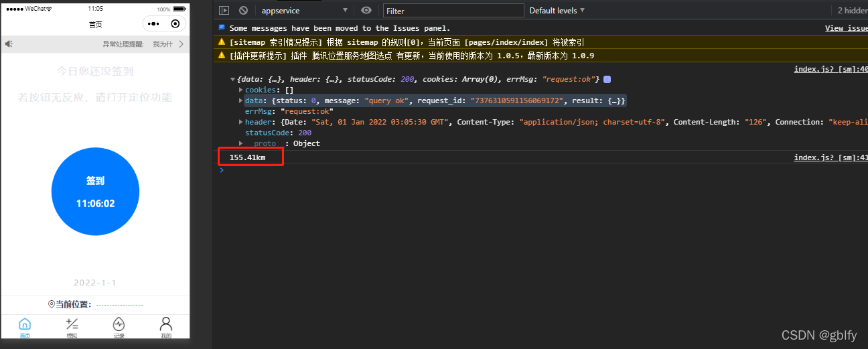Click the WeChat signal strength indicator
Image resolution: width=868 pixels, height=349 pixels.
pos(15,9)
